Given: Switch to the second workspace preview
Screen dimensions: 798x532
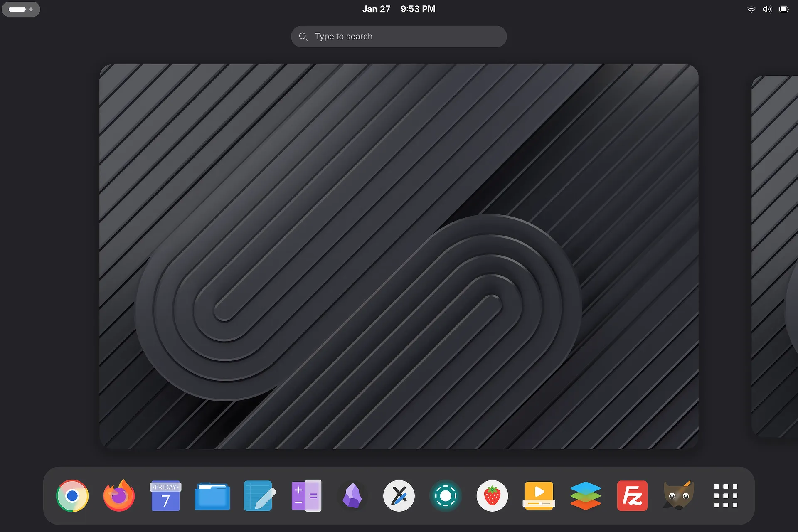Looking at the screenshot, I should (776, 256).
